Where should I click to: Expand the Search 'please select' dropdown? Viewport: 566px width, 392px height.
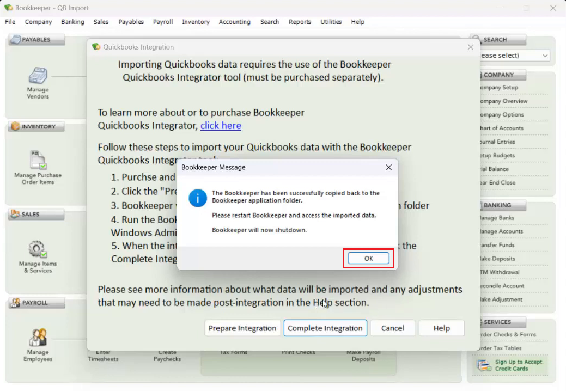point(545,56)
